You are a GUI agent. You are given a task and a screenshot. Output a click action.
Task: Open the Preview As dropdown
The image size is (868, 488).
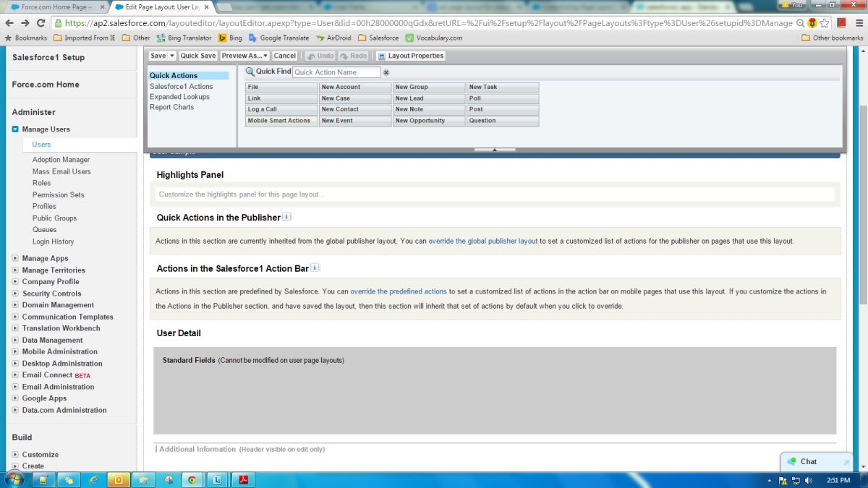click(245, 56)
